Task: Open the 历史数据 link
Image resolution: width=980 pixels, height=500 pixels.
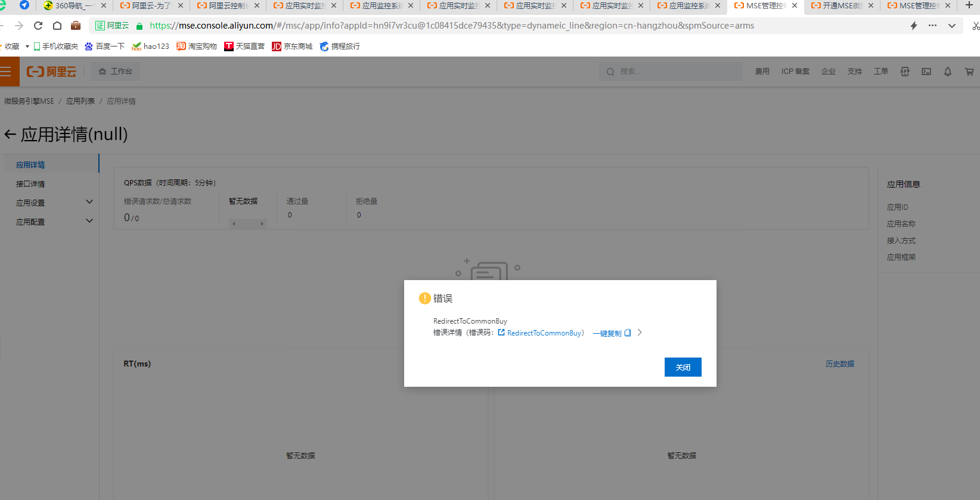Action: pyautogui.click(x=840, y=364)
